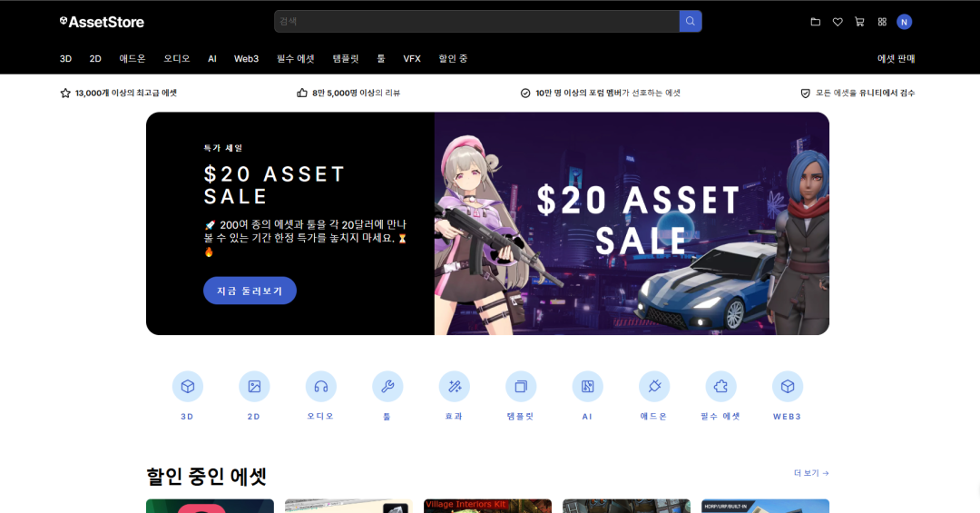
Task: Open the 애드온 navigation menu
Action: click(132, 59)
